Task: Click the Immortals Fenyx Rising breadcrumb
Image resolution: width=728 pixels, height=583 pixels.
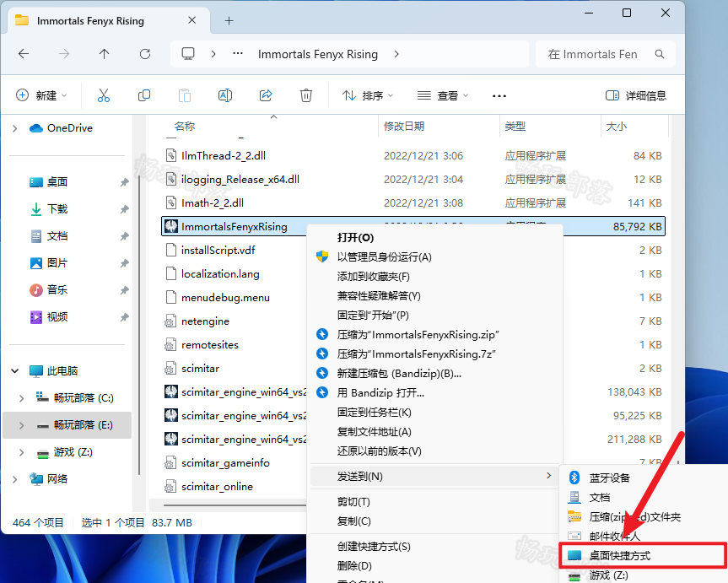Action: tap(318, 54)
